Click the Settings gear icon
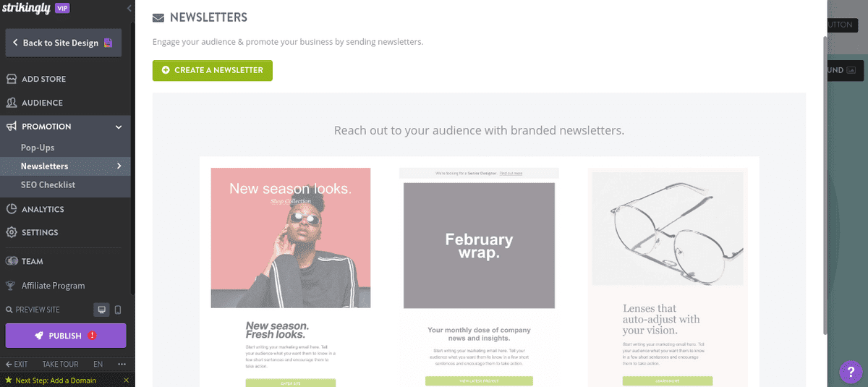The width and height of the screenshot is (868, 387). click(11, 232)
